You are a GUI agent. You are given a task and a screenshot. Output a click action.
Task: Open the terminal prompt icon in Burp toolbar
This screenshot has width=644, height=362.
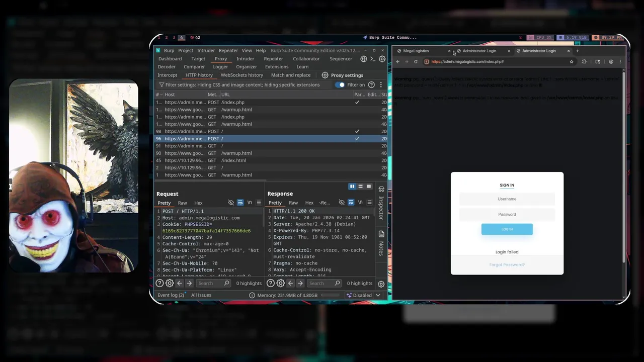click(373, 59)
